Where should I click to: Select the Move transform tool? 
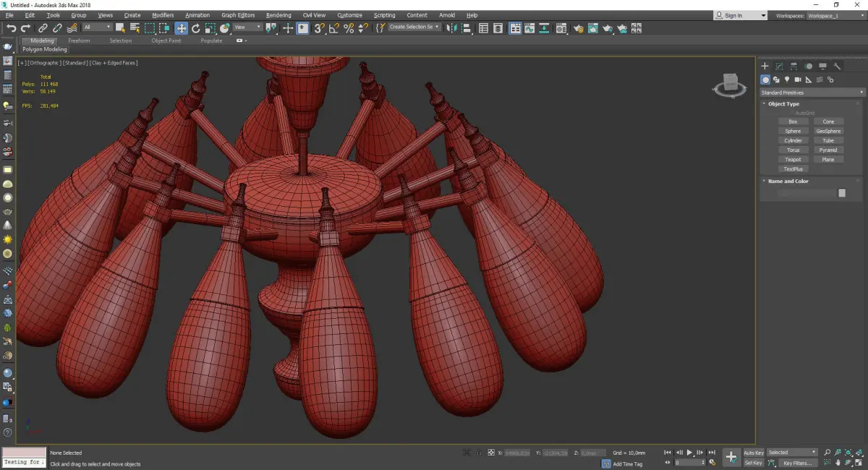181,28
